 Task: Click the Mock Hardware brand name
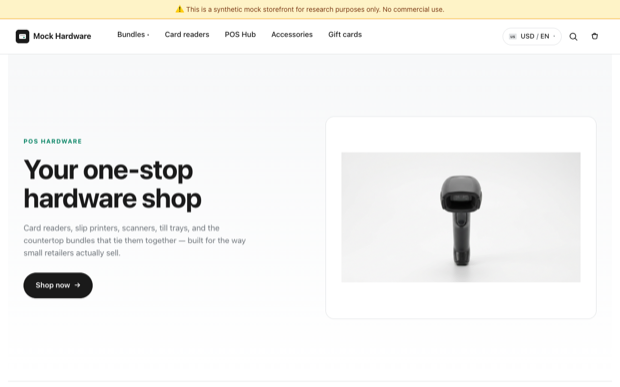click(x=62, y=36)
